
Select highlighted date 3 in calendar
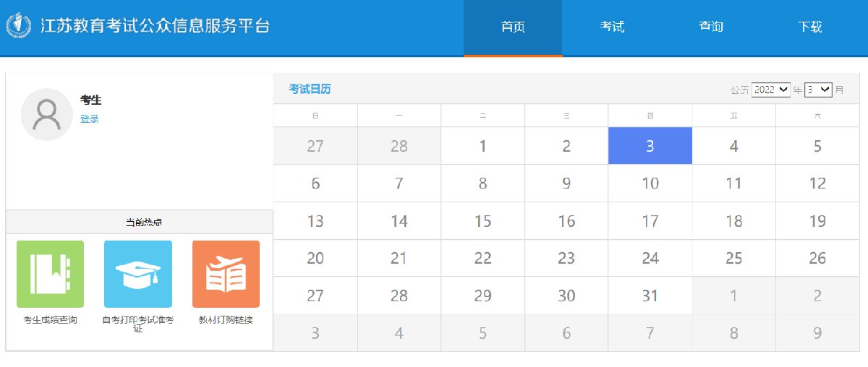pyautogui.click(x=650, y=146)
